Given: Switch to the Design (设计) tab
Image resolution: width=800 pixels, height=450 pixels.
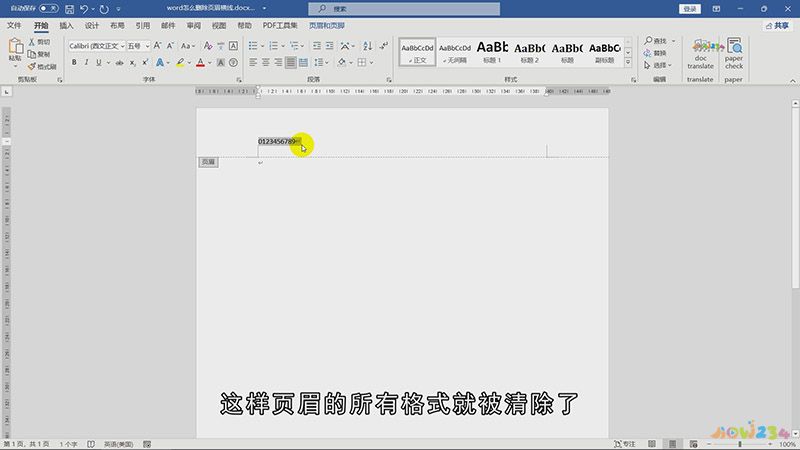Looking at the screenshot, I should click(x=92, y=25).
